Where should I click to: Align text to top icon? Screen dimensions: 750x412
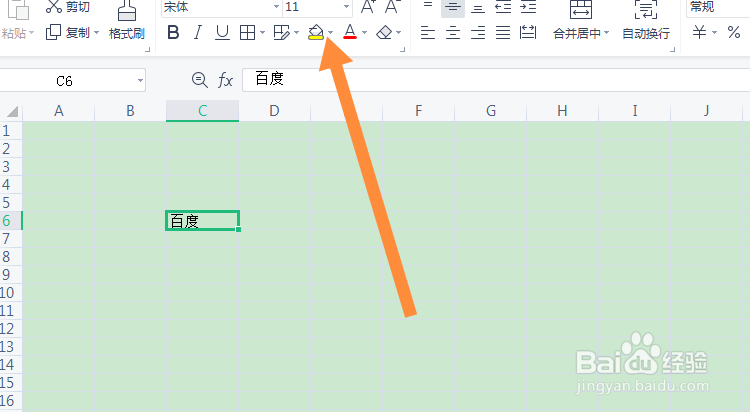click(x=428, y=6)
